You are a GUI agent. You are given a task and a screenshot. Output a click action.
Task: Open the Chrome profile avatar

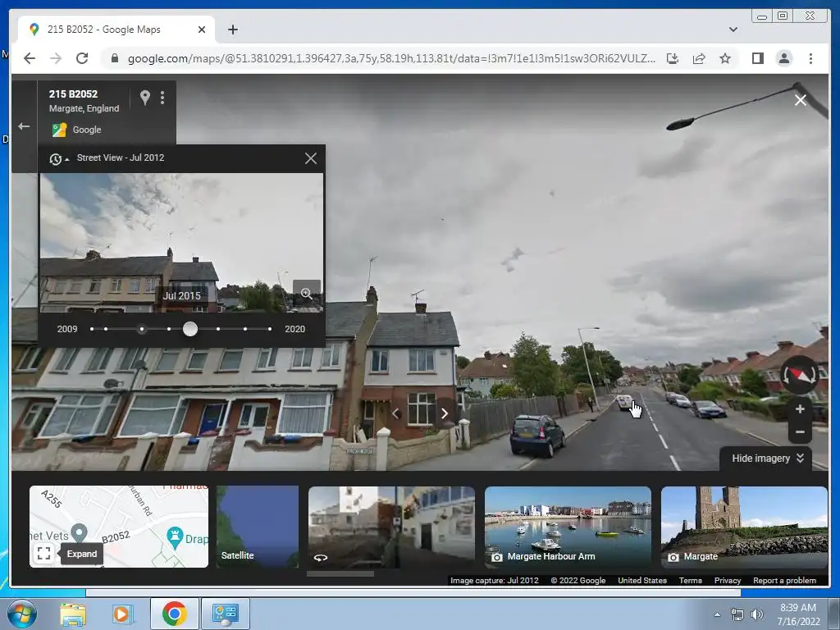click(783, 58)
